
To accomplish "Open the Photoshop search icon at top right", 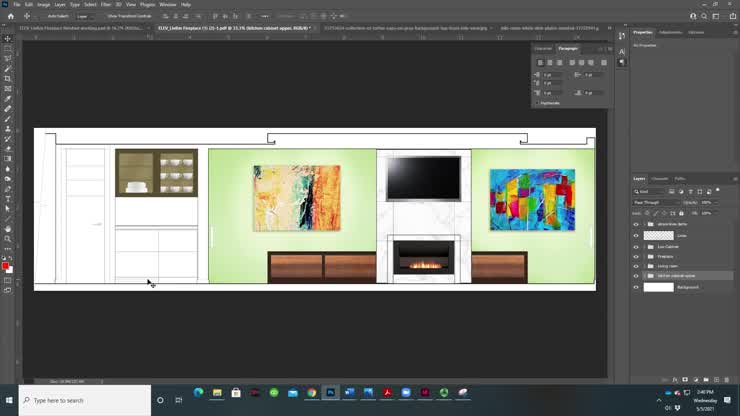I will click(704, 16).
